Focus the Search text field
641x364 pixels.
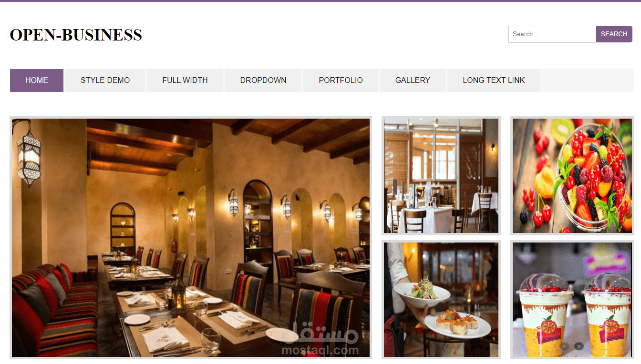pyautogui.click(x=552, y=34)
